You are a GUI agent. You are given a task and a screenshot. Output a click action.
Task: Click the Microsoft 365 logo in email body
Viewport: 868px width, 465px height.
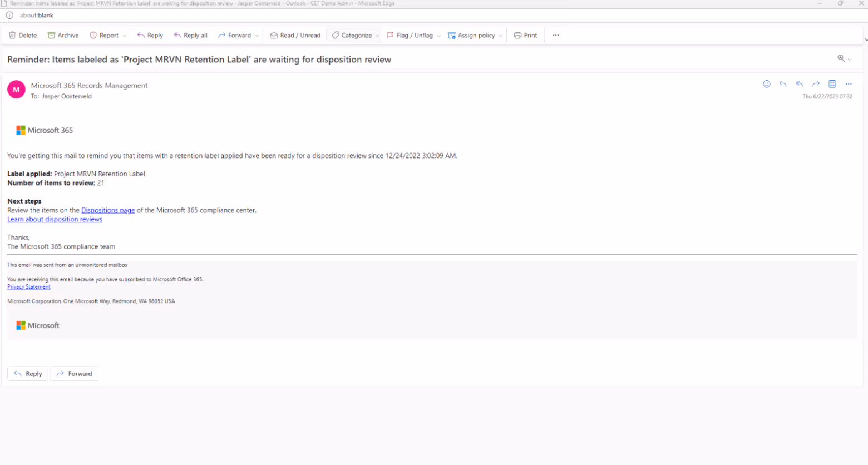coord(45,130)
